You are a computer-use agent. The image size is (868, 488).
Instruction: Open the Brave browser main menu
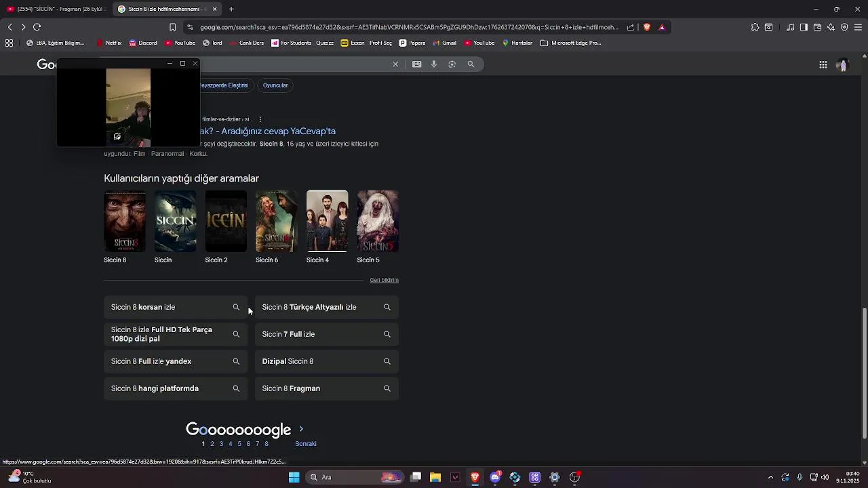pos(858,27)
